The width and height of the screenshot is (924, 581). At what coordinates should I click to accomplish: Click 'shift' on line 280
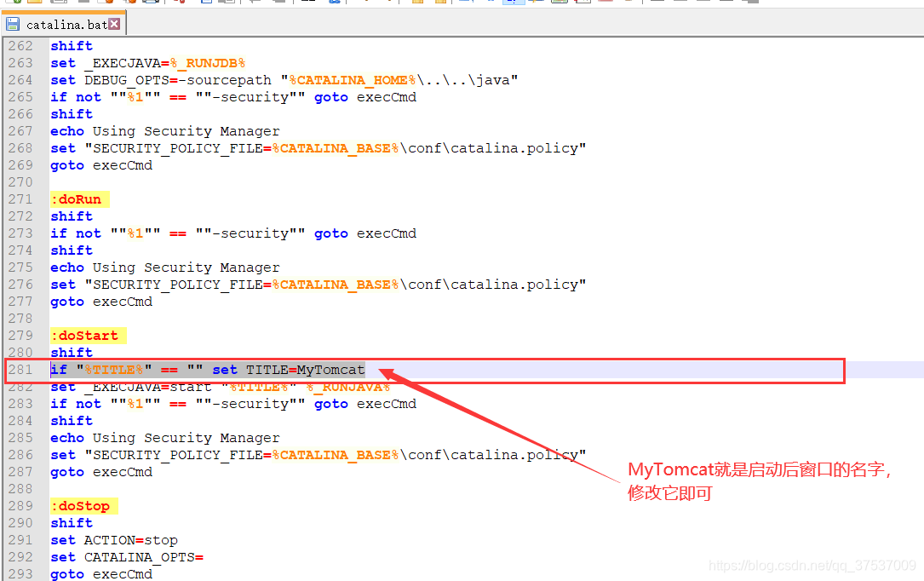pos(72,353)
